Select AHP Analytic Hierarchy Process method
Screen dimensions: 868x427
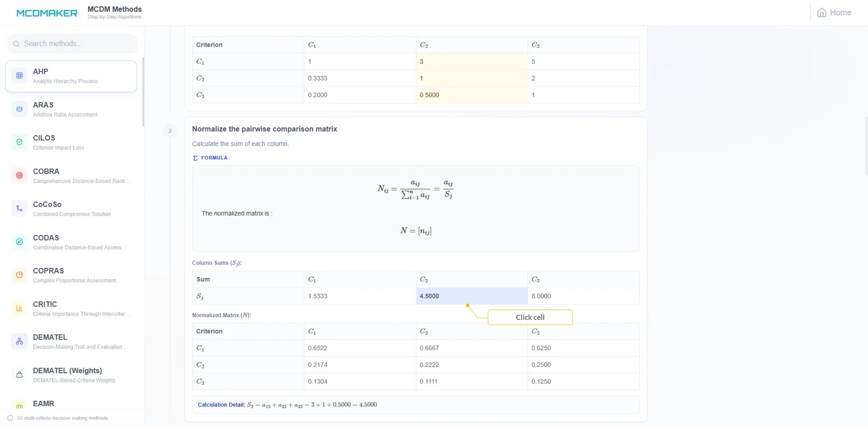[x=71, y=76]
